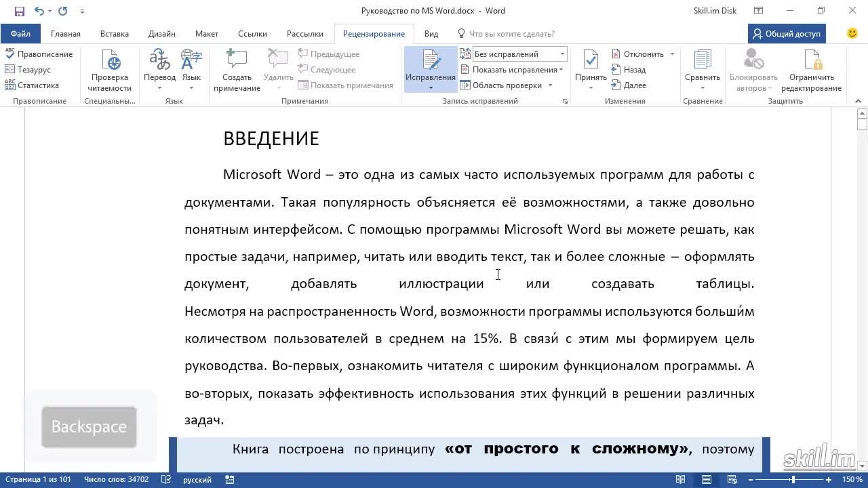Open Quick Access Toolbar customization arrow
The width and height of the screenshot is (868, 488).
(82, 11)
